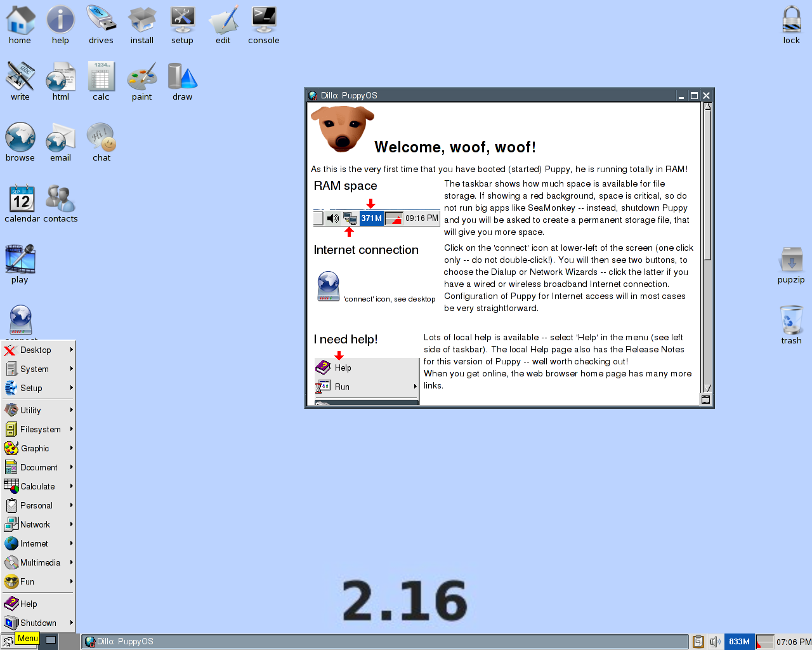Image resolution: width=812 pixels, height=650 pixels.
Task: Click the "RAM space" heading text
Action: pos(345,186)
